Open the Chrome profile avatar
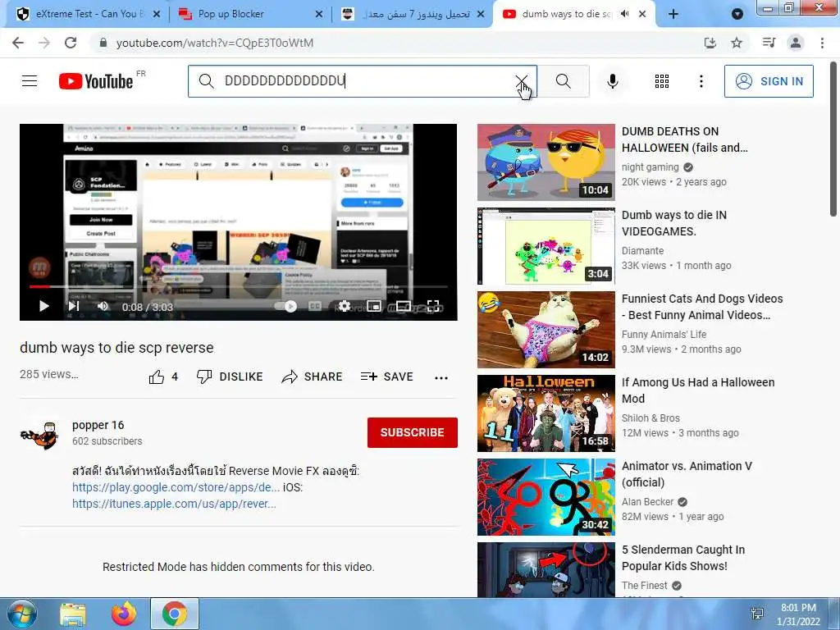 pyautogui.click(x=796, y=43)
